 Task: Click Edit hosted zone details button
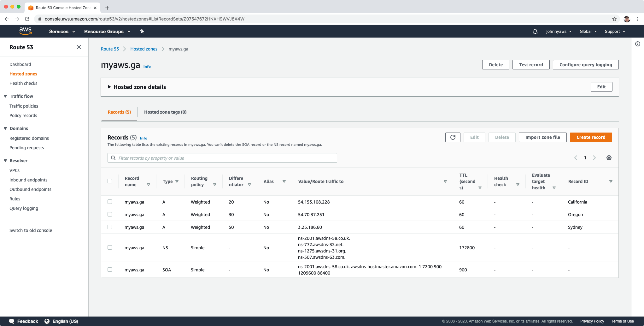click(x=601, y=87)
